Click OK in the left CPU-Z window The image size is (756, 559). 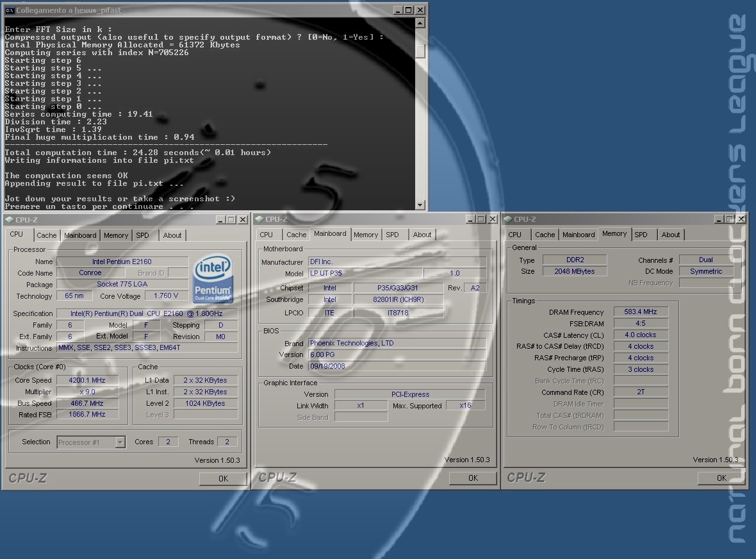tap(223, 478)
